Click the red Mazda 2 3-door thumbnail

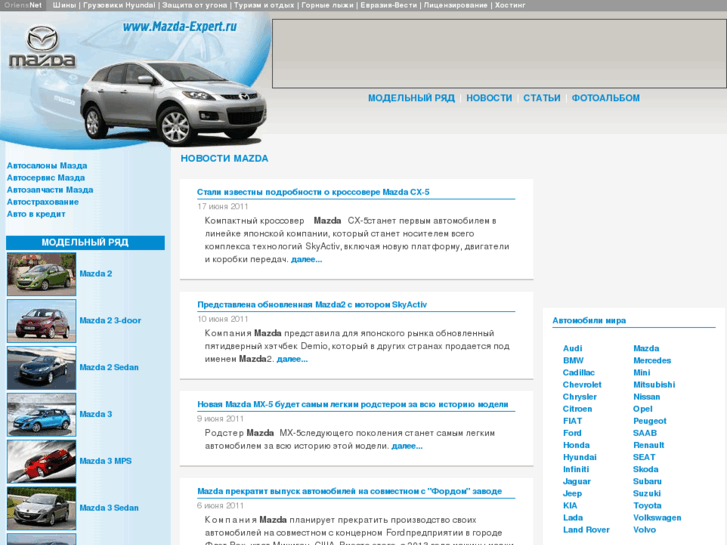pyautogui.click(x=41, y=321)
